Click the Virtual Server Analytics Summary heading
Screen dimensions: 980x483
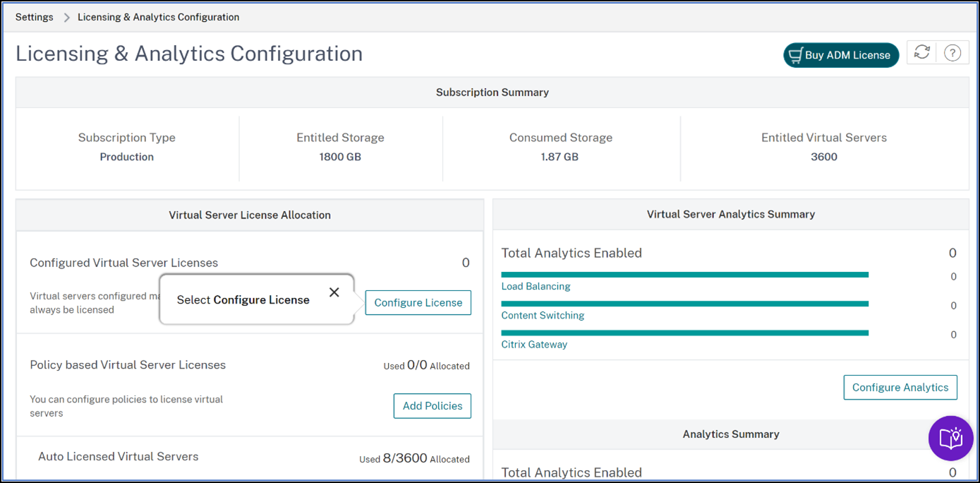click(731, 214)
